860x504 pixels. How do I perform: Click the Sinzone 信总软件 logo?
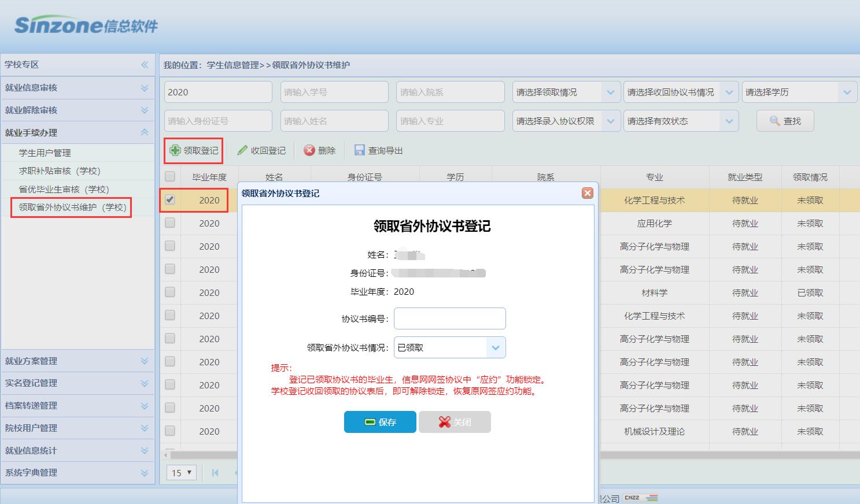(x=86, y=25)
